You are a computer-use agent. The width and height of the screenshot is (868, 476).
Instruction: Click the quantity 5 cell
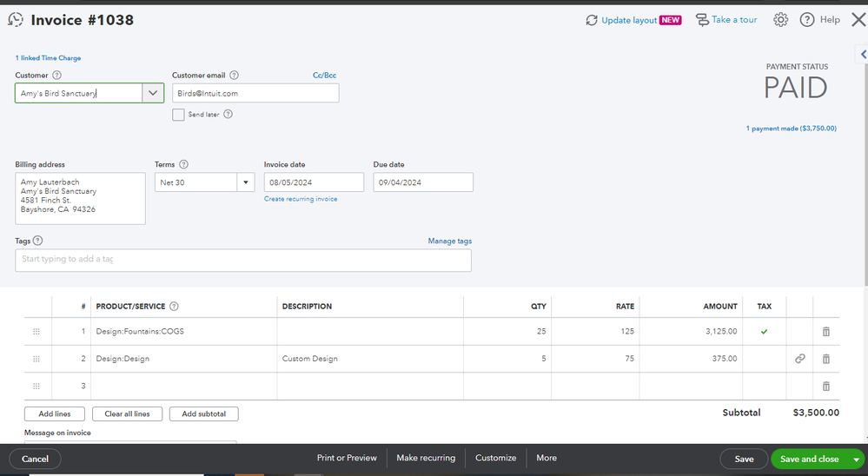507,359
